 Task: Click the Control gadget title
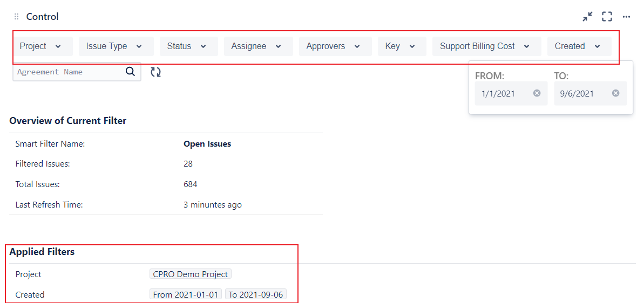[42, 17]
